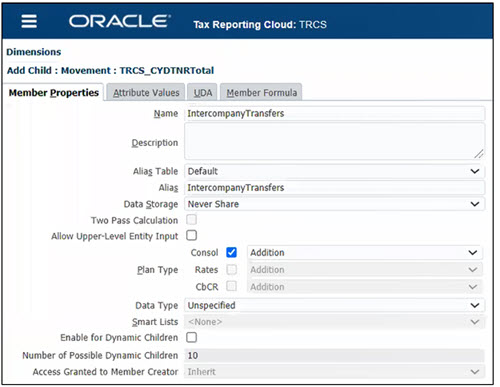This screenshot has height=387, width=500.
Task: Open Access Granted to Member Creator dropdown
Action: (334, 372)
